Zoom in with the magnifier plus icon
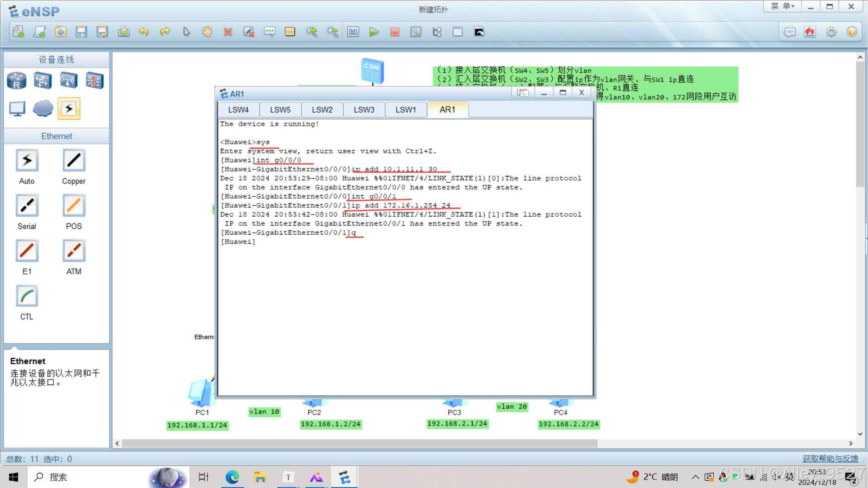Viewport: 868px width, 488px height. tap(312, 32)
